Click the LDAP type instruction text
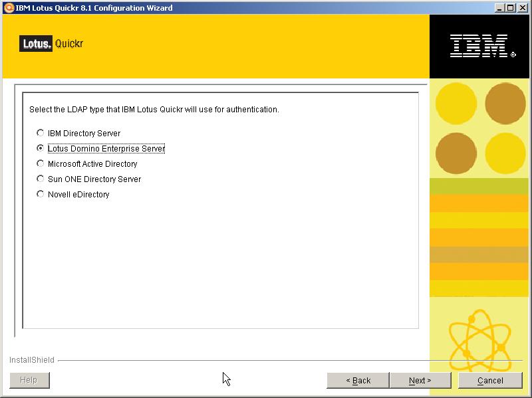The width and height of the screenshot is (532, 398). 154,110
